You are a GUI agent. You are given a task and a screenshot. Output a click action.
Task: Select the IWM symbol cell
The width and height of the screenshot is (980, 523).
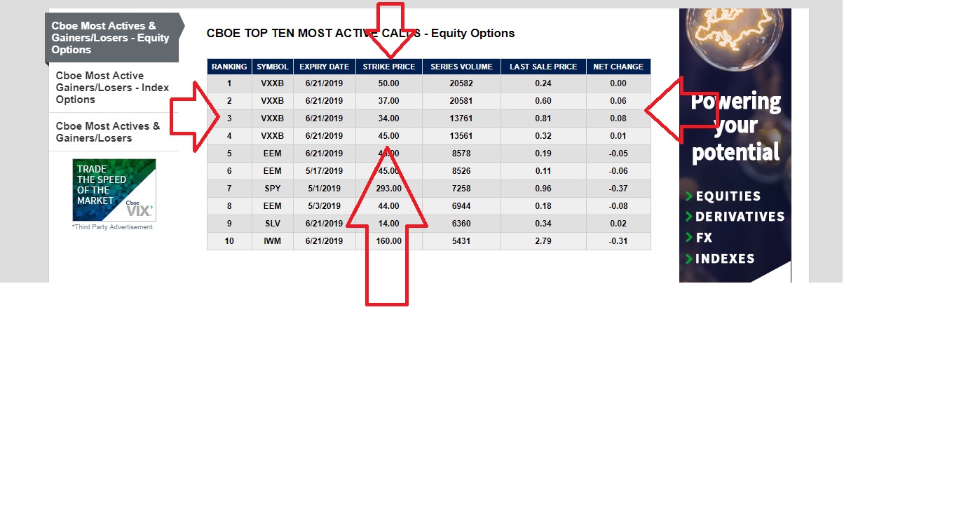point(272,241)
